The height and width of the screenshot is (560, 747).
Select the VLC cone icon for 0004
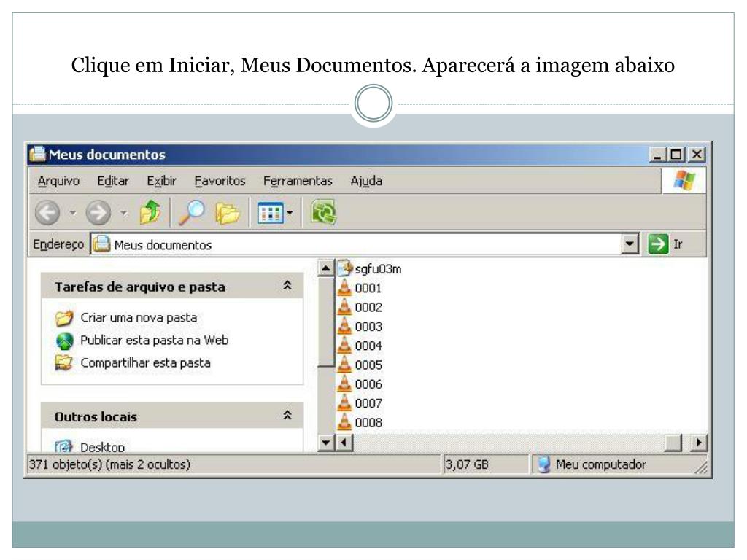[x=344, y=345]
